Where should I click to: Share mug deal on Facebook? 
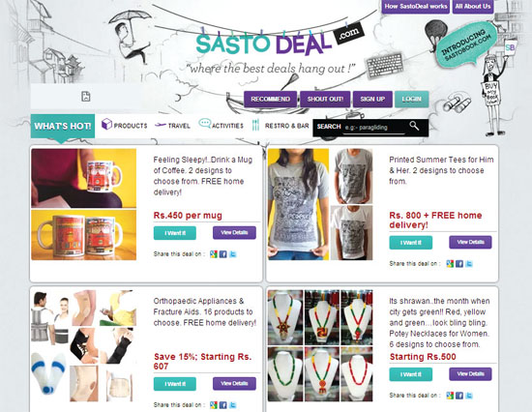[222, 253]
